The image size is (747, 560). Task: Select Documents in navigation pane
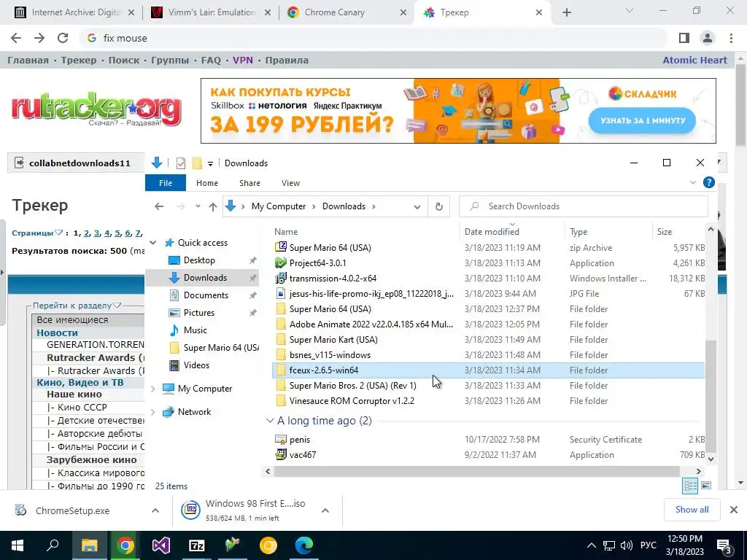206,295
